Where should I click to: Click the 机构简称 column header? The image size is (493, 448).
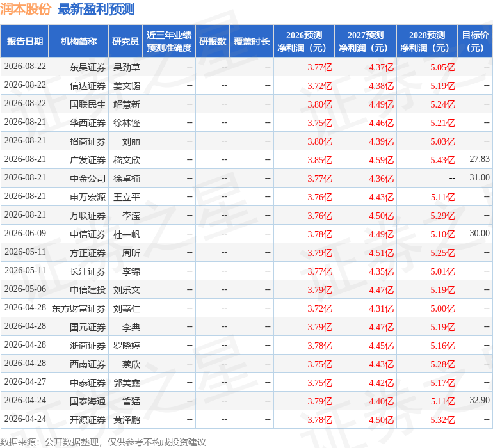(79, 41)
